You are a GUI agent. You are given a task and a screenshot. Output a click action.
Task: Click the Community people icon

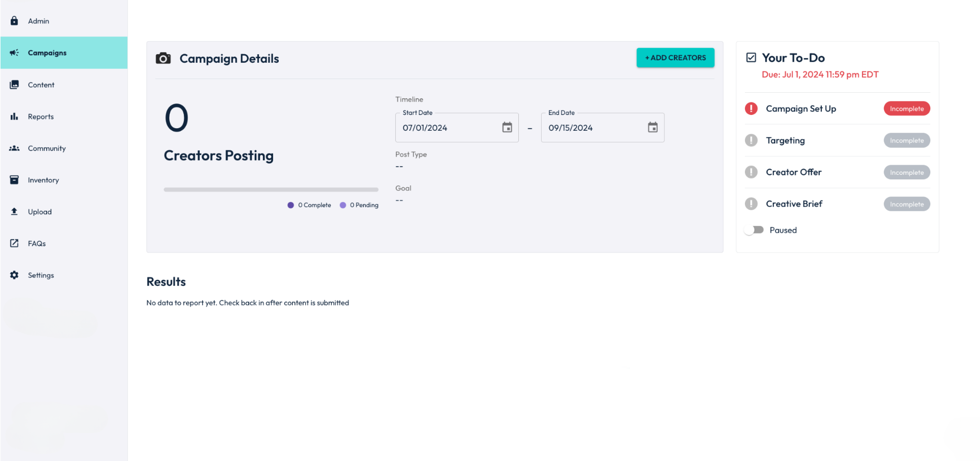[x=14, y=148]
